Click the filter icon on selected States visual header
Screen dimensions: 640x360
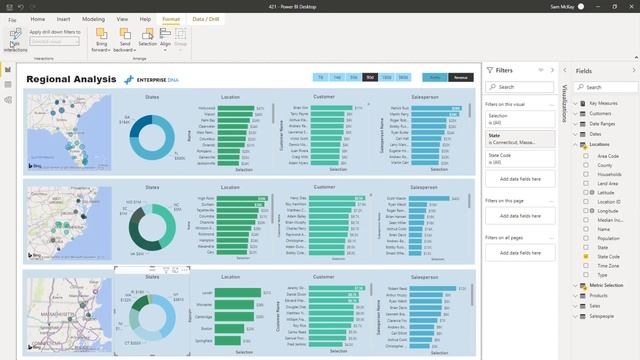[x=166, y=270]
